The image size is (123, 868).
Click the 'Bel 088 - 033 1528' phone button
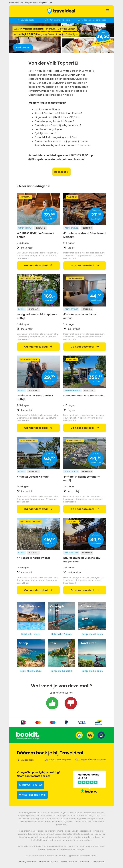[x=30, y=785]
